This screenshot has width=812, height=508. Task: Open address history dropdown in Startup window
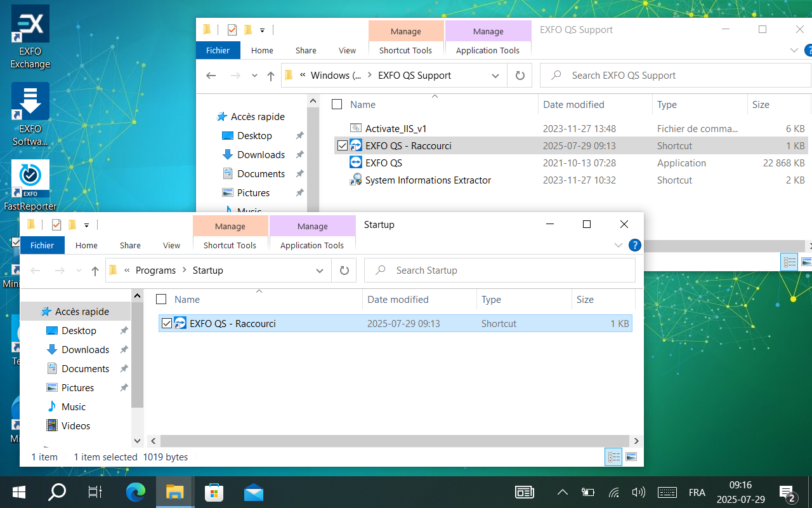point(320,271)
